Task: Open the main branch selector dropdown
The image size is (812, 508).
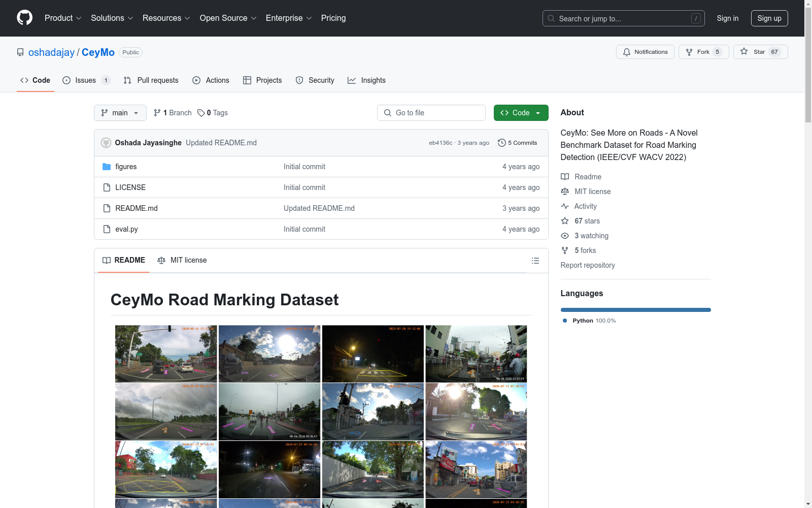Action: coord(120,113)
